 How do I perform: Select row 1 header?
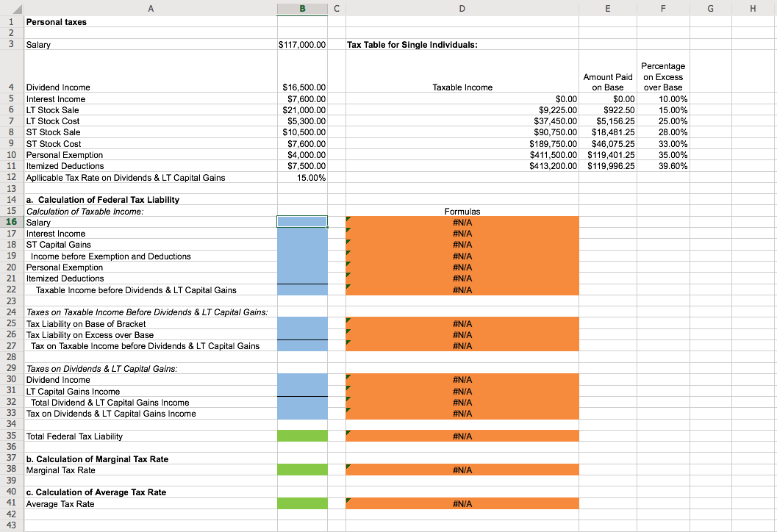[12, 22]
